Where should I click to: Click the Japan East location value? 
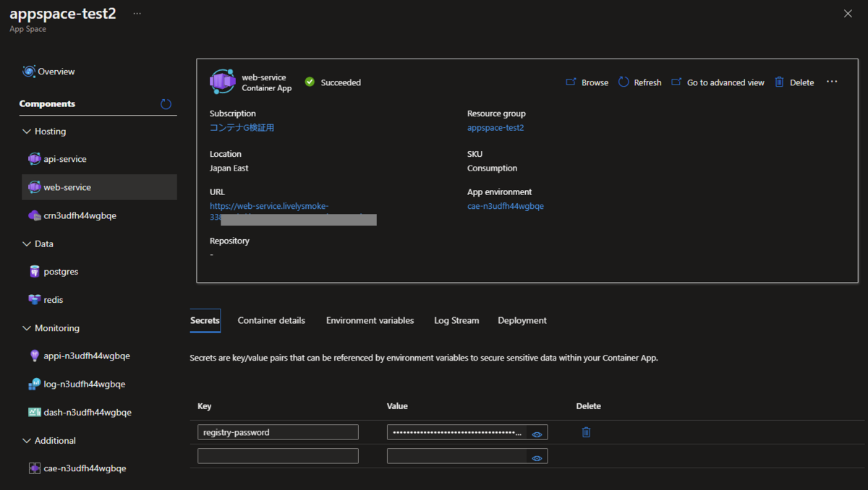coord(229,168)
